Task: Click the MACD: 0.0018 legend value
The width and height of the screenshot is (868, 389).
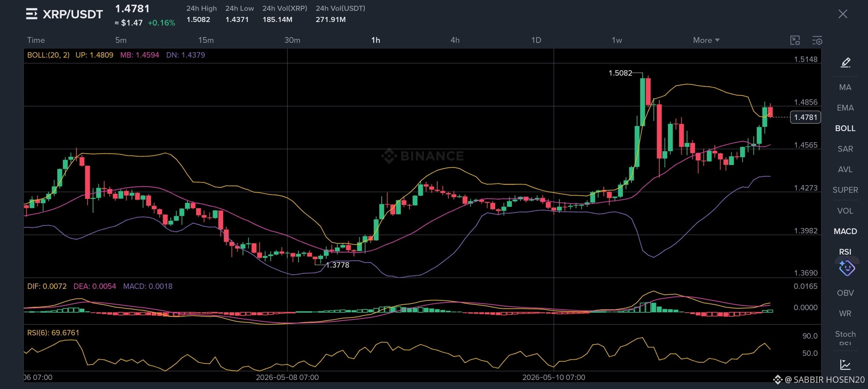Action: (x=148, y=286)
